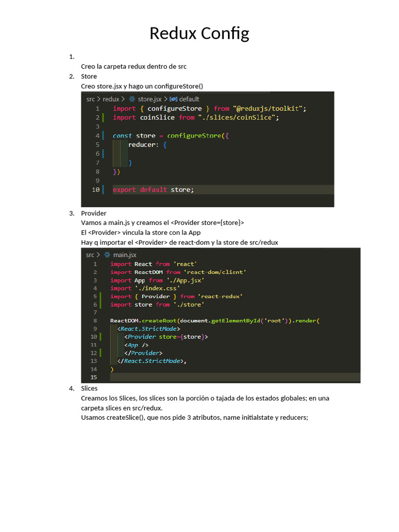Click line 'El <Provider> vincula la store con la App'
399x532 pixels.
[x=141, y=233]
